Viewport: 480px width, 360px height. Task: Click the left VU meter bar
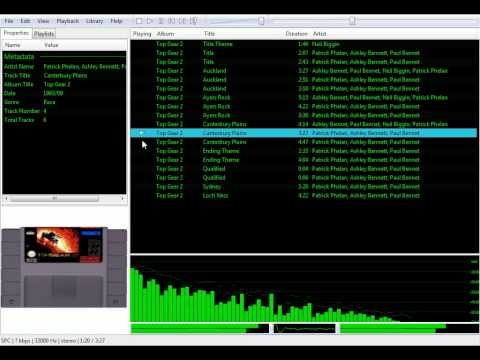pyautogui.click(x=200, y=329)
